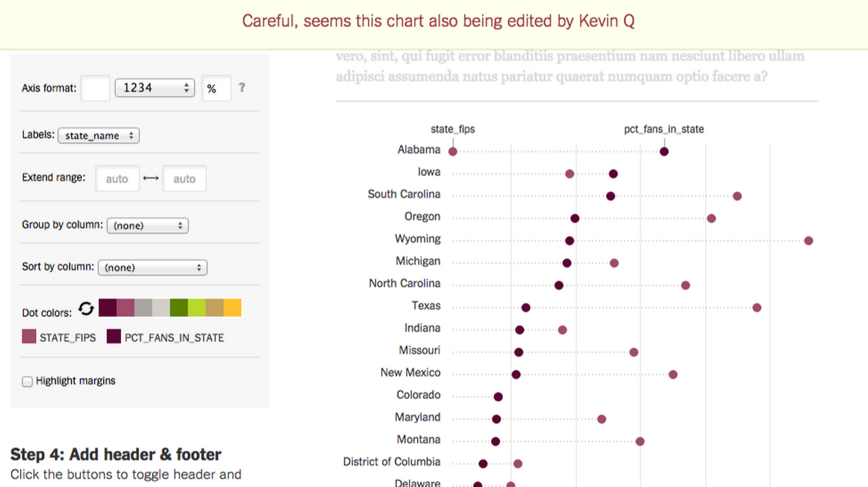Viewport: 868px width, 487px height.
Task: Open the Sort by column dropdown
Action: (x=152, y=268)
